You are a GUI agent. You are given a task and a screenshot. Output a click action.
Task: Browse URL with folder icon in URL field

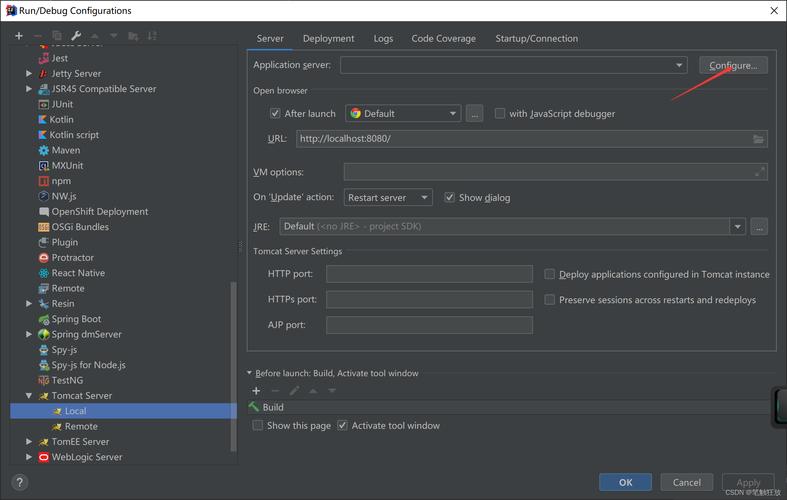click(758, 139)
